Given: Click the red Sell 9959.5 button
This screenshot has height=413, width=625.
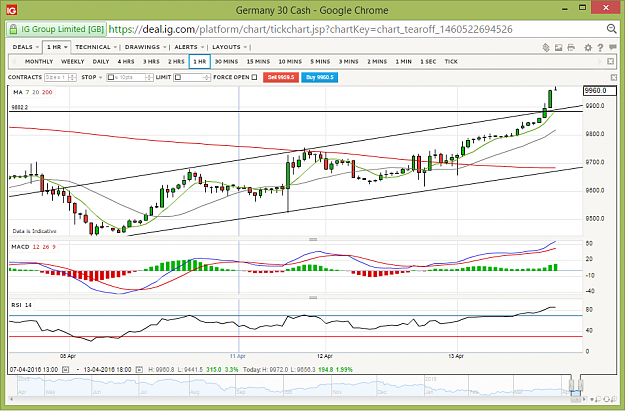Looking at the screenshot, I should pyautogui.click(x=281, y=77).
